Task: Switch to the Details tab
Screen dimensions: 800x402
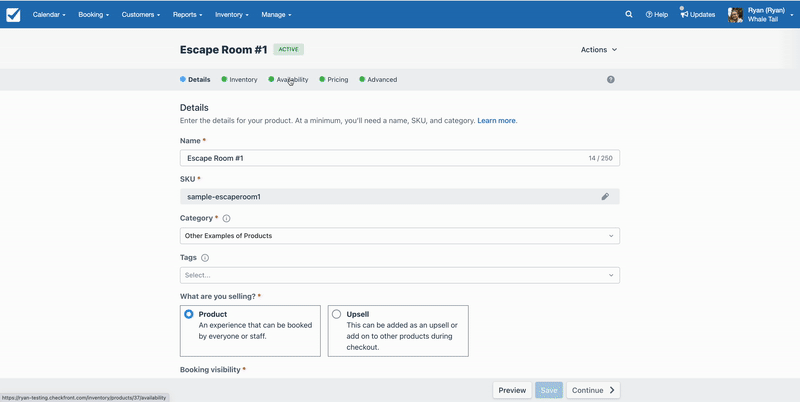Action: point(195,80)
